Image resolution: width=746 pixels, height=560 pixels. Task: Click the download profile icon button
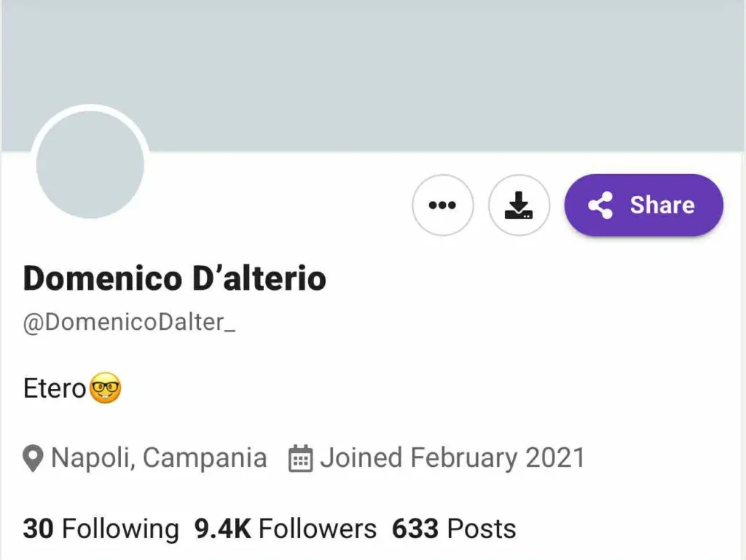click(x=519, y=205)
